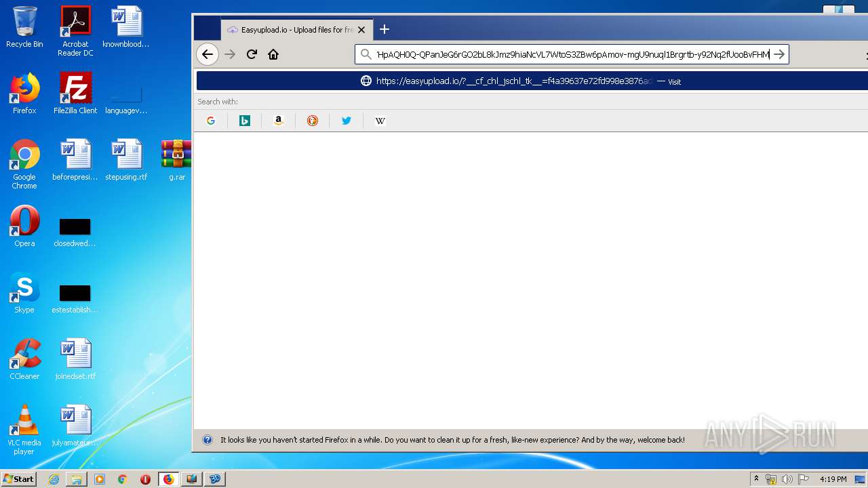Open Windows Explorer from the taskbar
This screenshot has height=488, width=868.
point(77,479)
